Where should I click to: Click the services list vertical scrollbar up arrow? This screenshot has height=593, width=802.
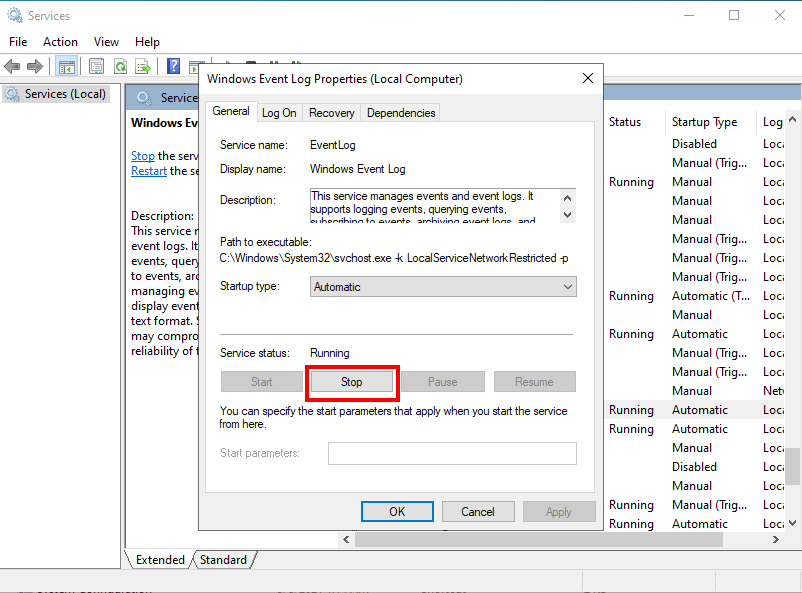[x=793, y=120]
